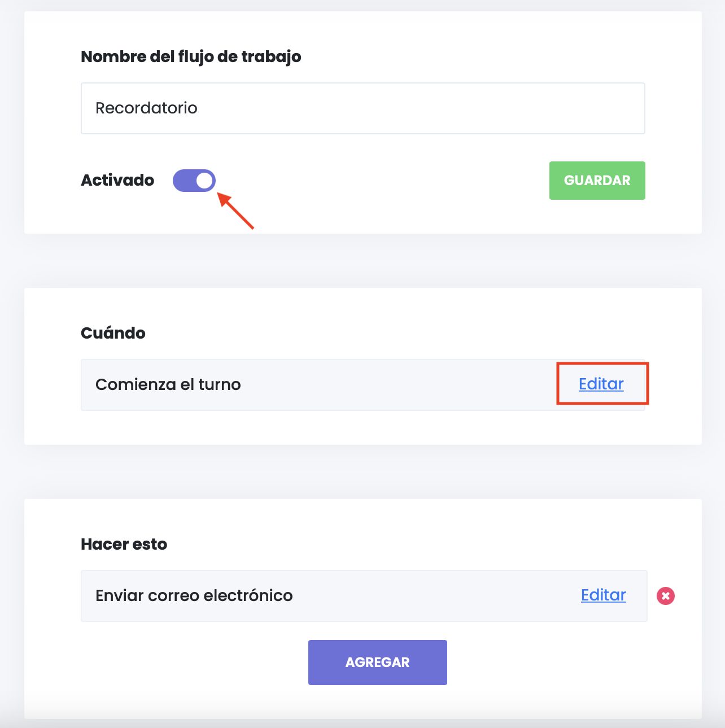Click the red arrow annotation
The image size is (725, 728).
pyautogui.click(x=236, y=211)
